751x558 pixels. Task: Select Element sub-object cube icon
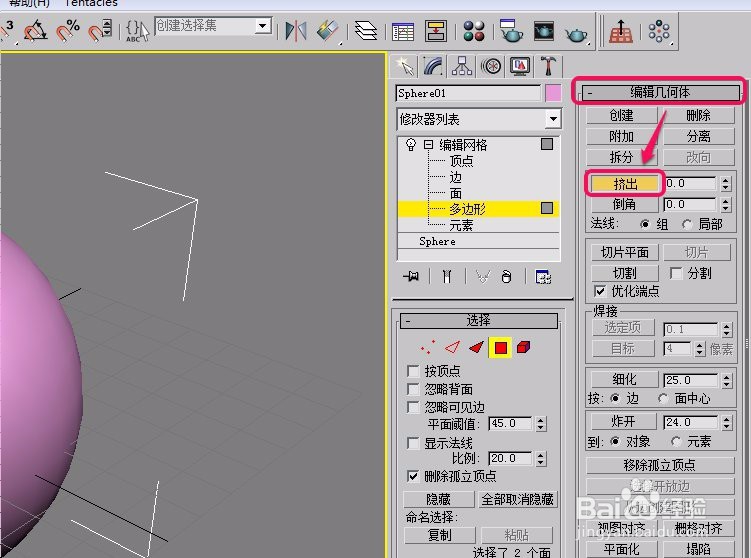(523, 347)
